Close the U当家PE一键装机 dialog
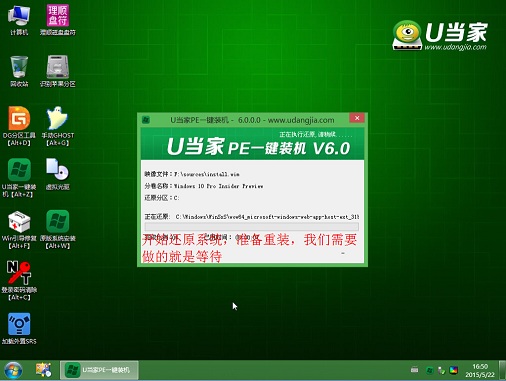 pos(357,118)
